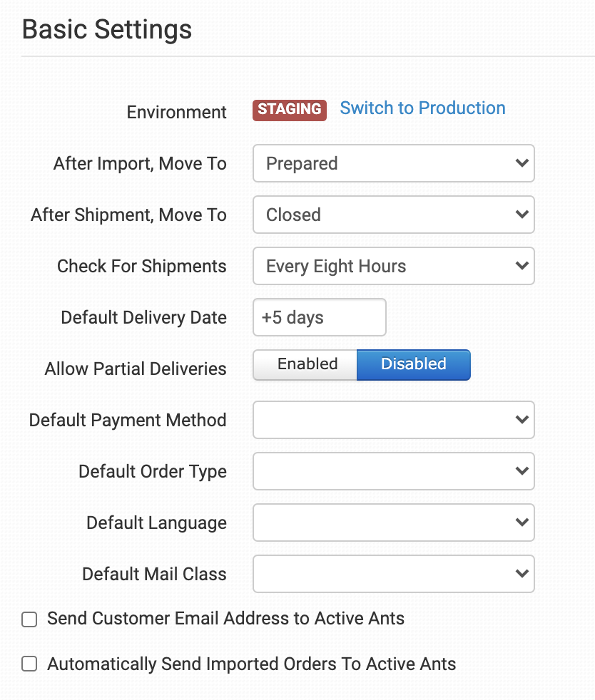The image size is (595, 700).
Task: Click the Switch to Production link
Action: pyautogui.click(x=422, y=108)
